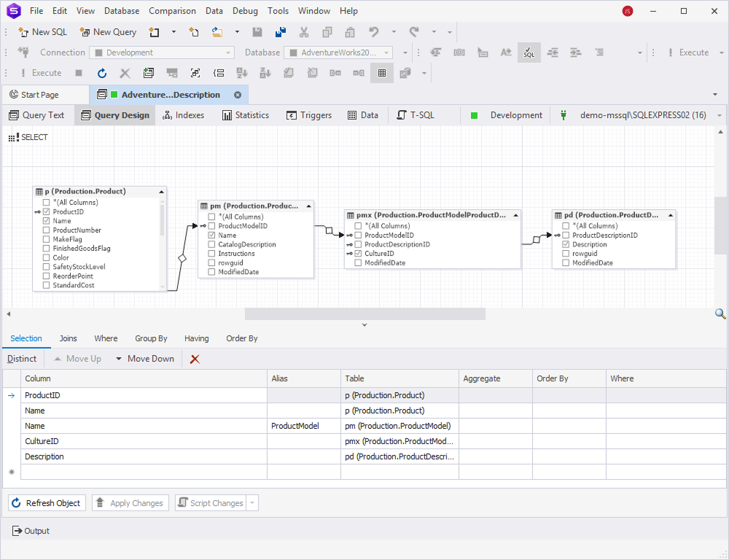Check MakeFlag in Product table
Screen dimensions: 729x560
coord(46,239)
